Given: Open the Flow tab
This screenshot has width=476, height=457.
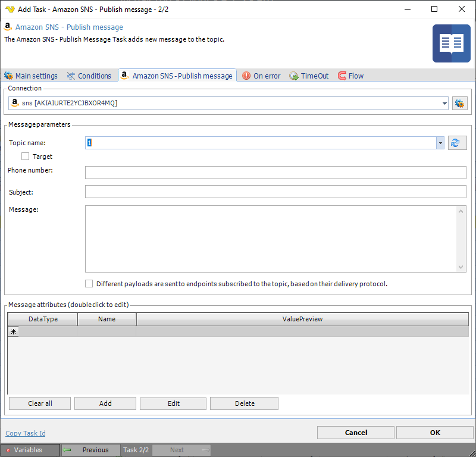Looking at the screenshot, I should 350,76.
